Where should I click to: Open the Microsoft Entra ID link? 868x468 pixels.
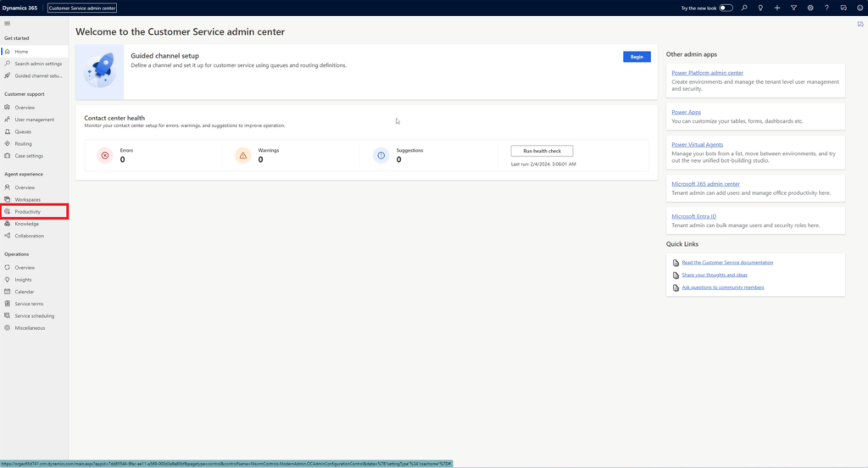[x=693, y=216]
